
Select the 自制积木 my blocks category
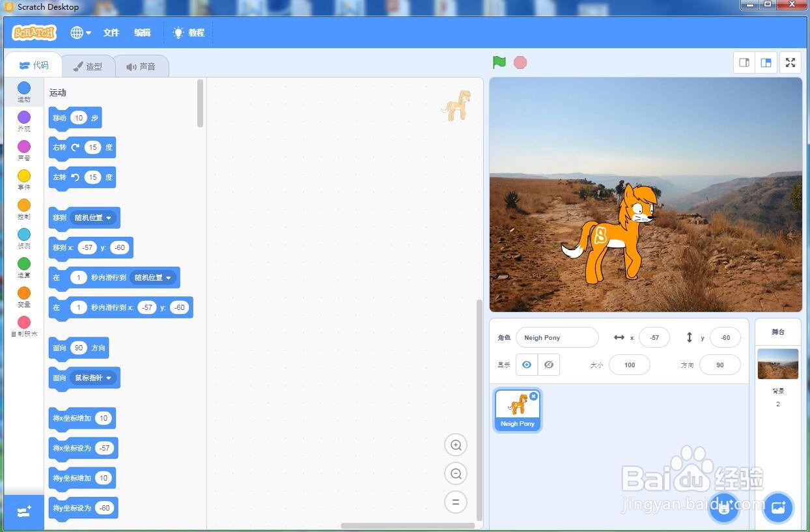24,326
